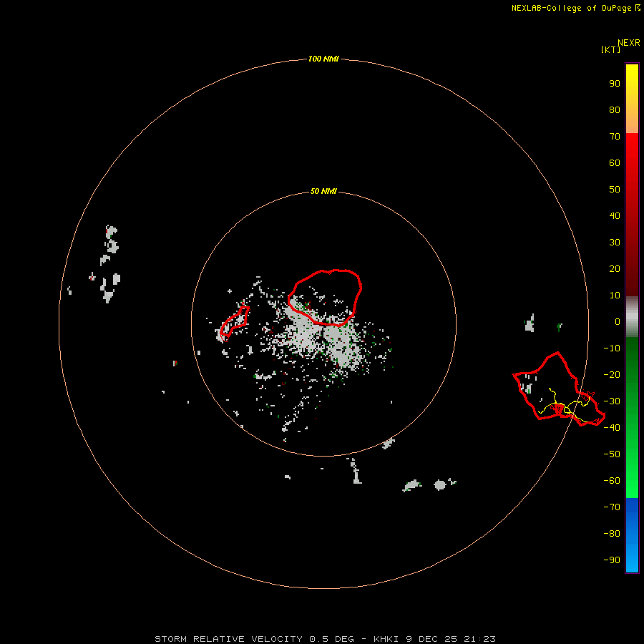Image resolution: width=644 pixels, height=644 pixels.
Task: Click the blue bottom color bar segment
Action: point(632,535)
